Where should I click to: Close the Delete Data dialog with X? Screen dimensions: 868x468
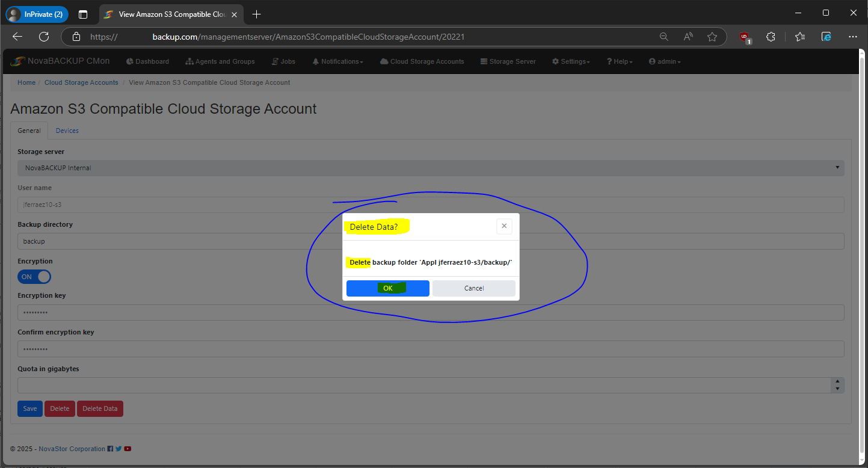(504, 226)
